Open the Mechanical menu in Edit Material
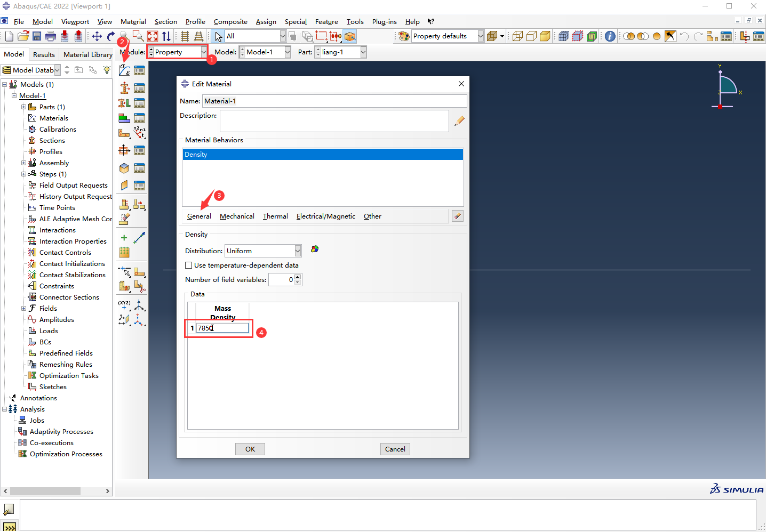Viewport: 766px width, 532px height. click(237, 216)
